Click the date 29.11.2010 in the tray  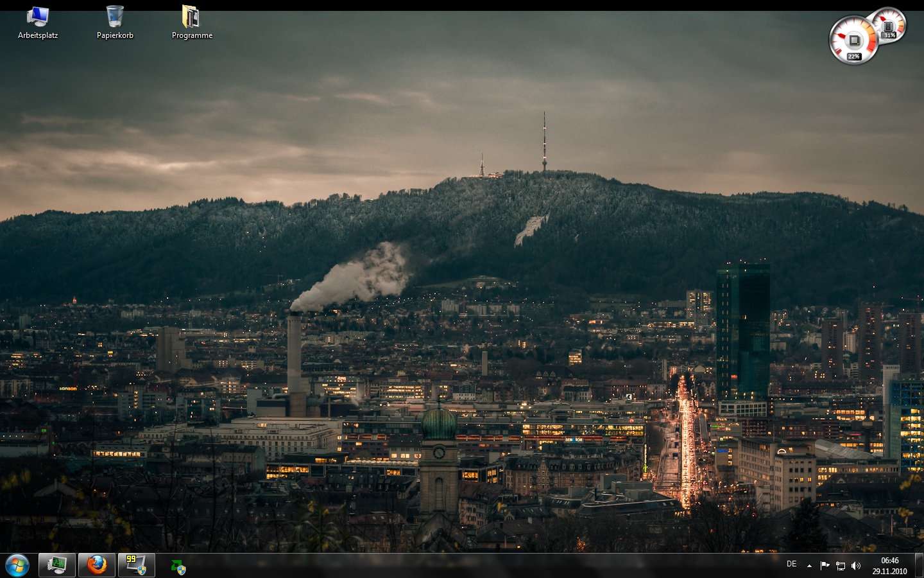click(x=889, y=571)
